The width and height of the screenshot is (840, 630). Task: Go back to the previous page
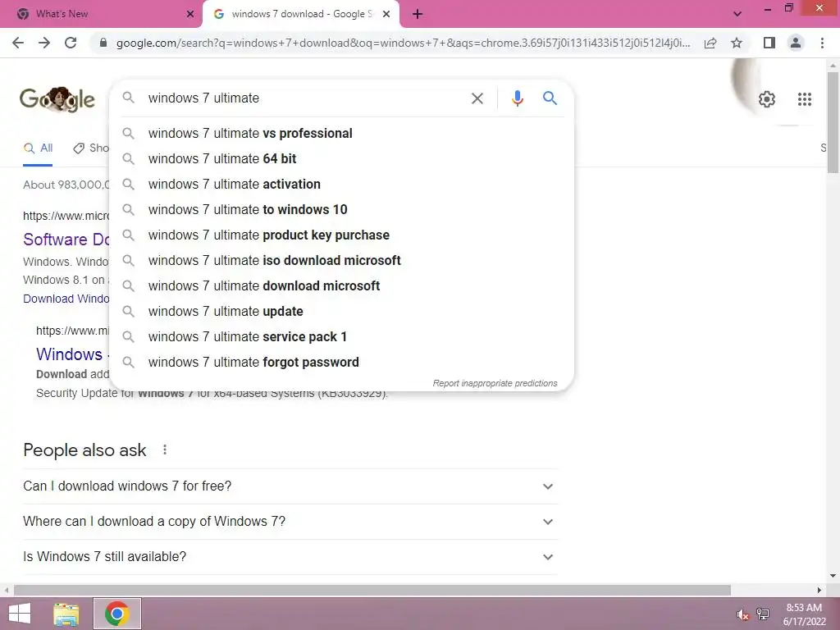(x=18, y=43)
